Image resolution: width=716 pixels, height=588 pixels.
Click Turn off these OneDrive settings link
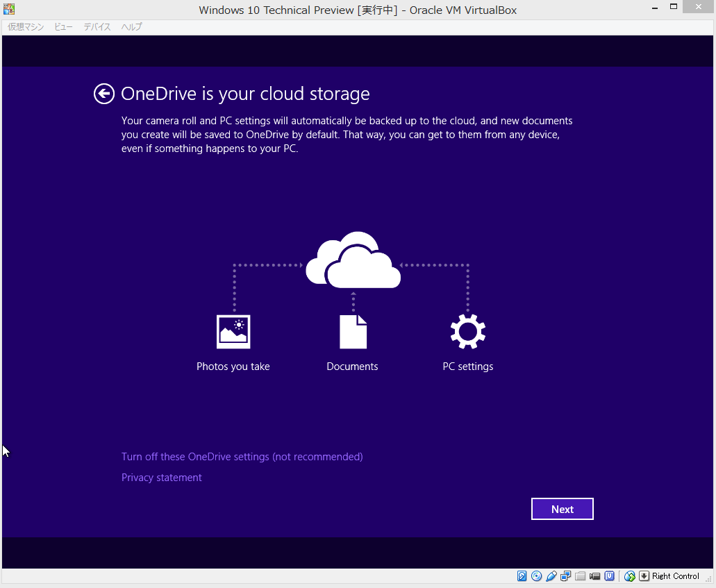click(242, 457)
